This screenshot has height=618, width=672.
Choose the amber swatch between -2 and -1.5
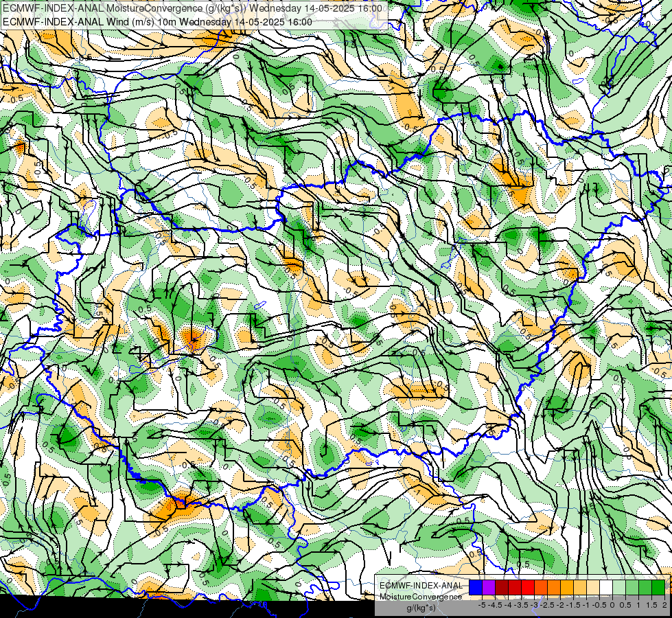click(567, 587)
